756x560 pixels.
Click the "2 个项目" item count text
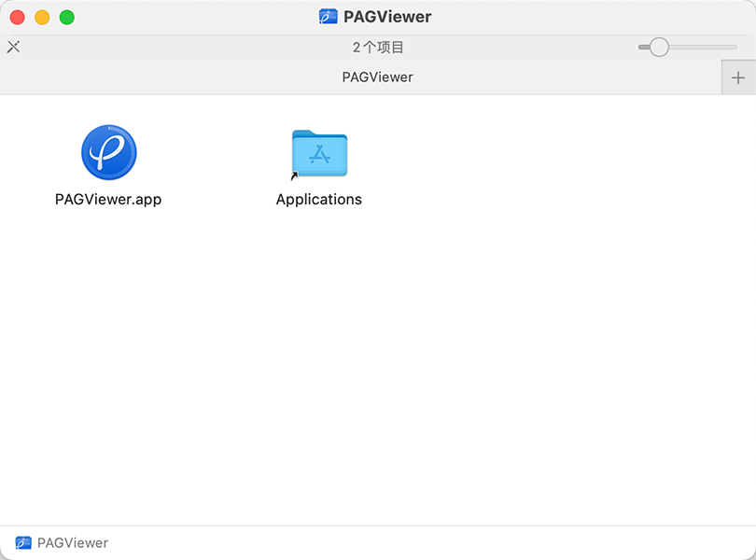pos(377,48)
